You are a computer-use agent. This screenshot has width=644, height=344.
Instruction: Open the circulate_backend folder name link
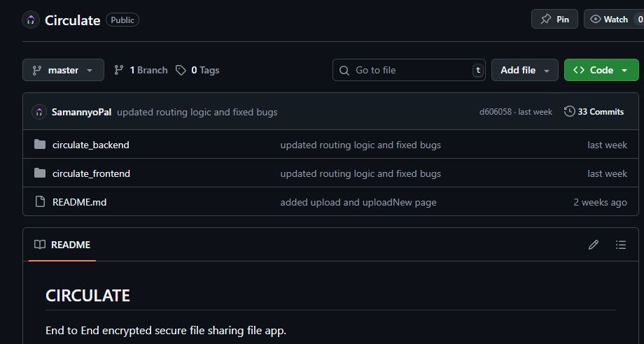[91, 145]
